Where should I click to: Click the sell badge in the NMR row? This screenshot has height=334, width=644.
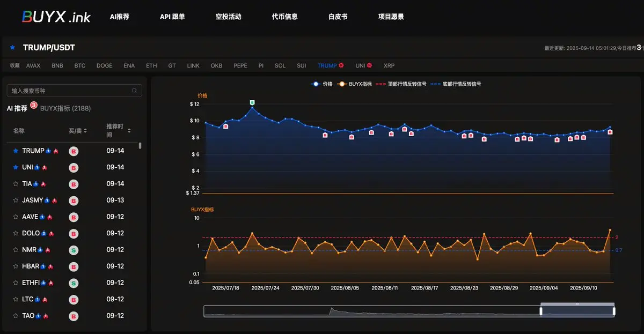74,250
